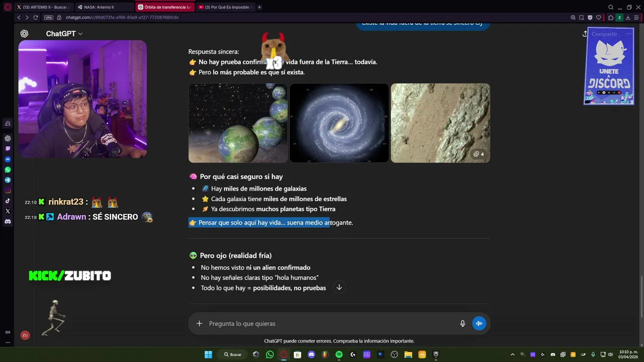Screen dimensions: 644x362
Task: Open the Twitch icon in Opera sidebar
Action: pos(8,149)
